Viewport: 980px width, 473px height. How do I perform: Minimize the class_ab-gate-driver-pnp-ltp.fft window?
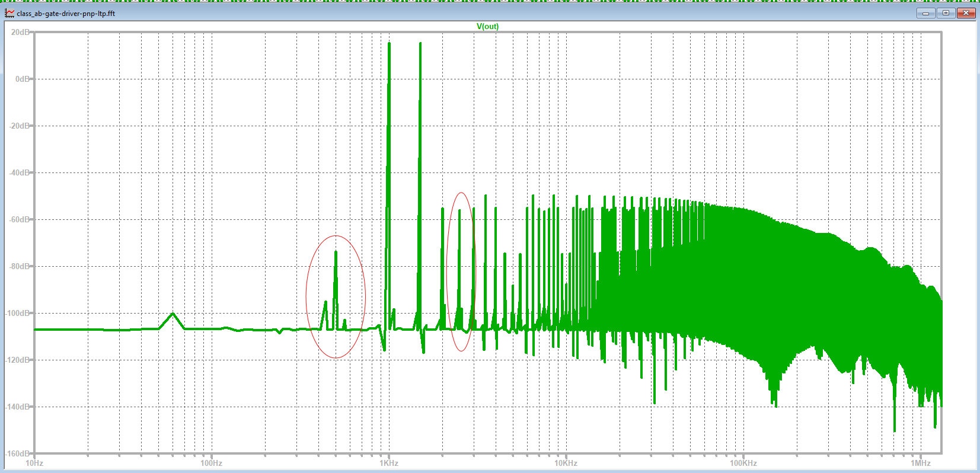[x=925, y=13]
